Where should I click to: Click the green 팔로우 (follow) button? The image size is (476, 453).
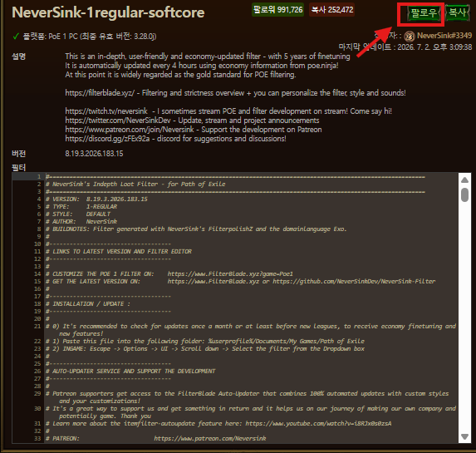click(x=423, y=13)
